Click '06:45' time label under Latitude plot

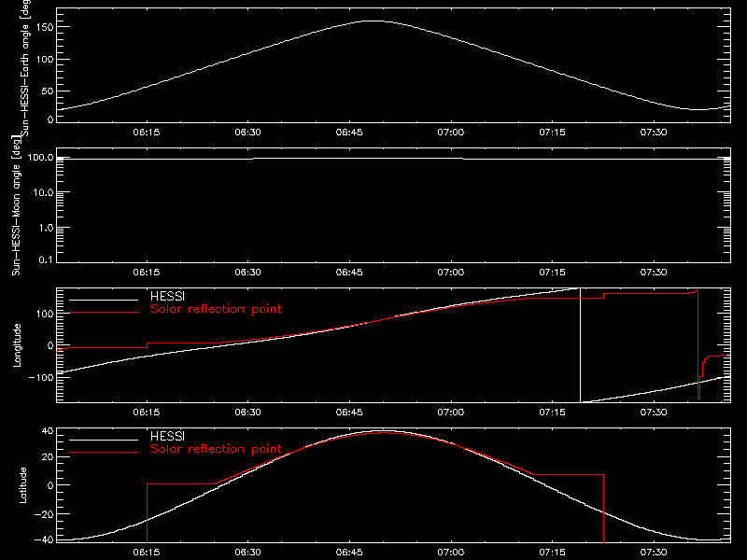(349, 552)
